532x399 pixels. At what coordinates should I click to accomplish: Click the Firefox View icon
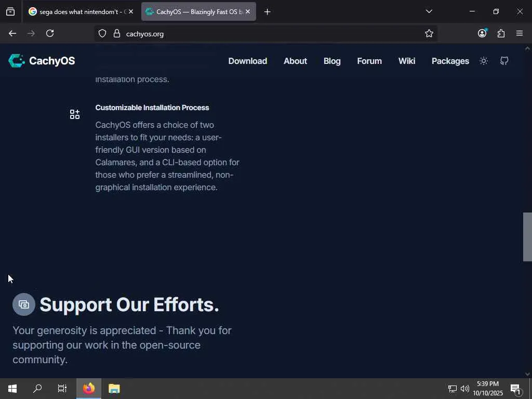pyautogui.click(x=10, y=12)
